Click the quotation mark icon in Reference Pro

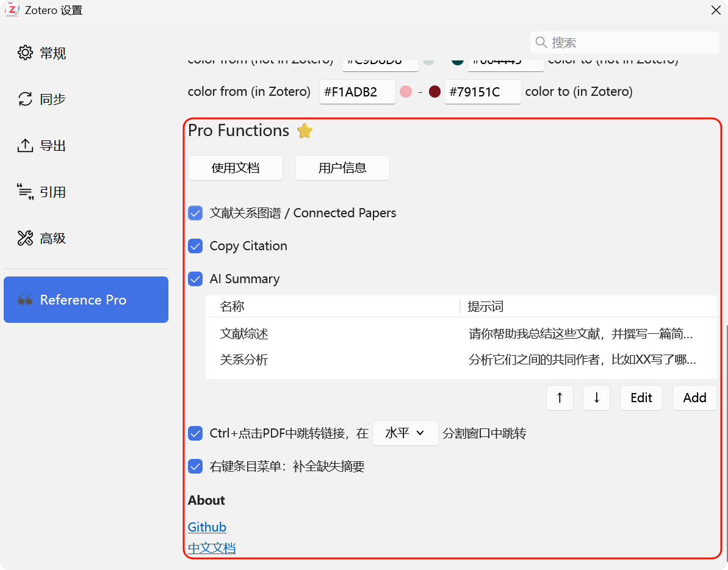[25, 300]
